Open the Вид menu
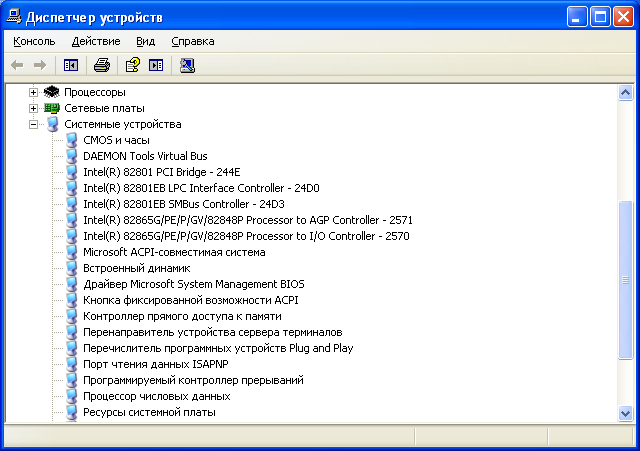640x451 pixels. pyautogui.click(x=145, y=41)
